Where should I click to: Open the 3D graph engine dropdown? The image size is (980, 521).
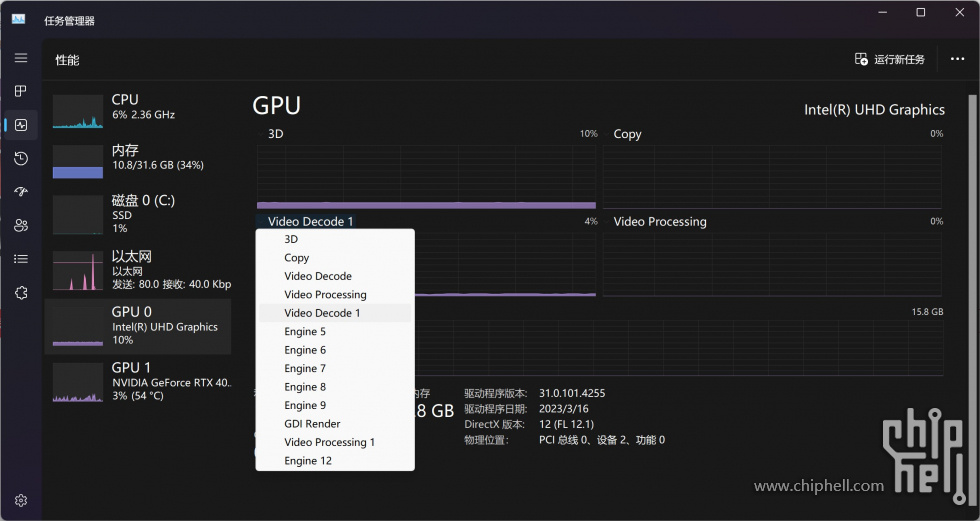click(271, 134)
